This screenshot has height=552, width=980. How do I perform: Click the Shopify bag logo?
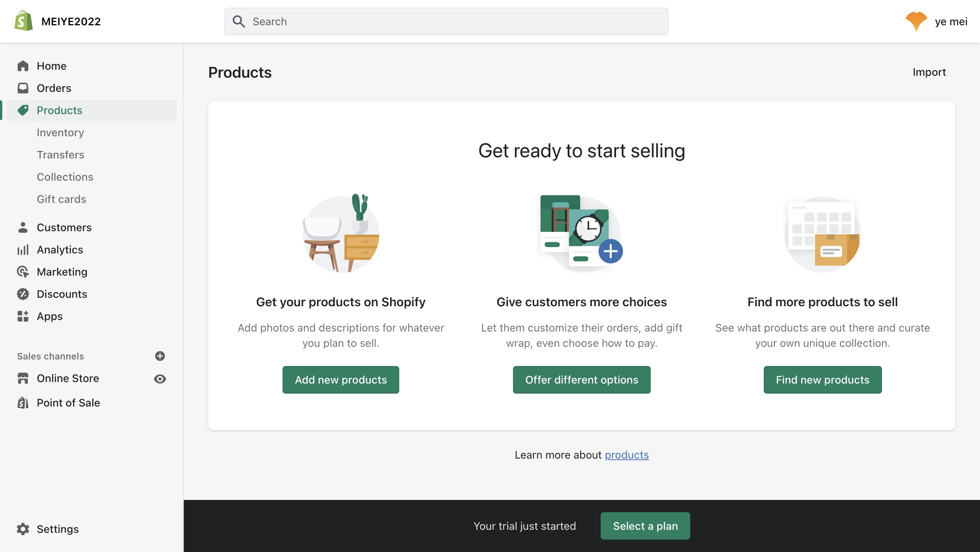(x=23, y=21)
